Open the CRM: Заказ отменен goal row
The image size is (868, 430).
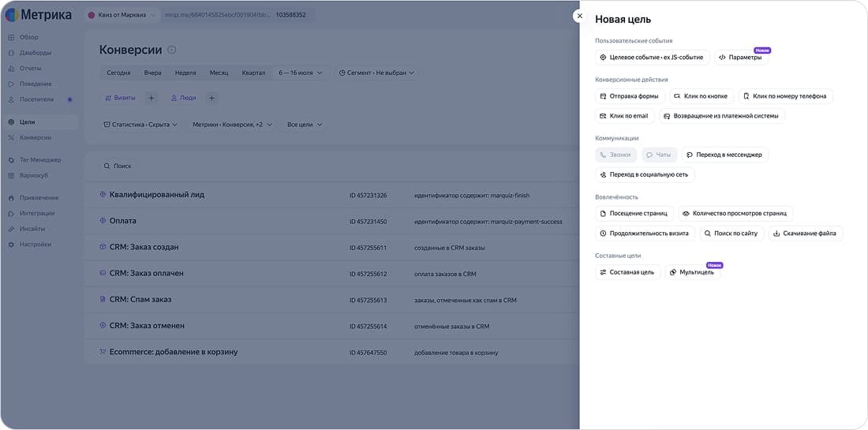click(332, 325)
